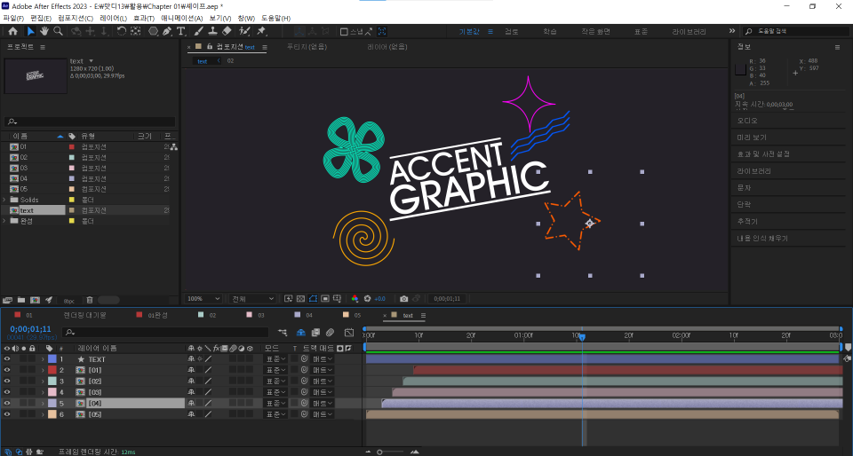This screenshot has height=456, width=853.
Task: Go to the Home screen icon
Action: tap(13, 32)
